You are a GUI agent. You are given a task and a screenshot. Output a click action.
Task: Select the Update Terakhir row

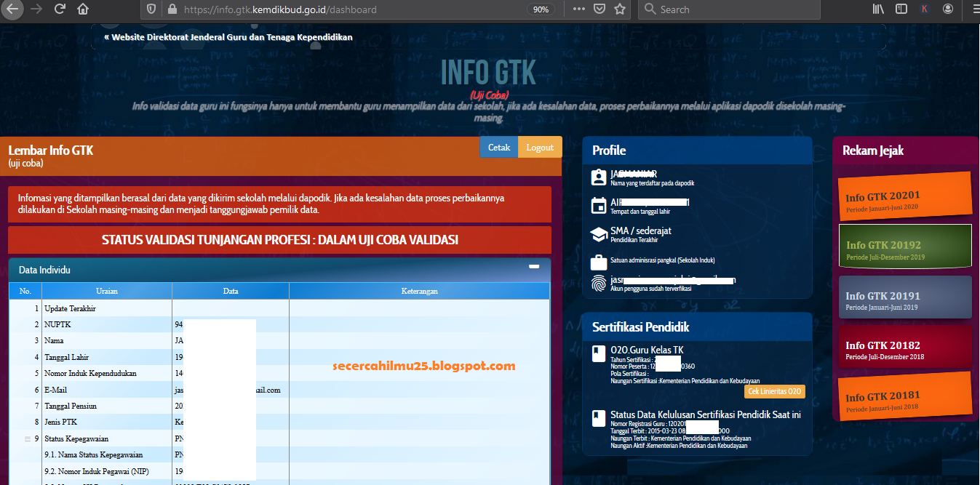pyautogui.click(x=279, y=308)
